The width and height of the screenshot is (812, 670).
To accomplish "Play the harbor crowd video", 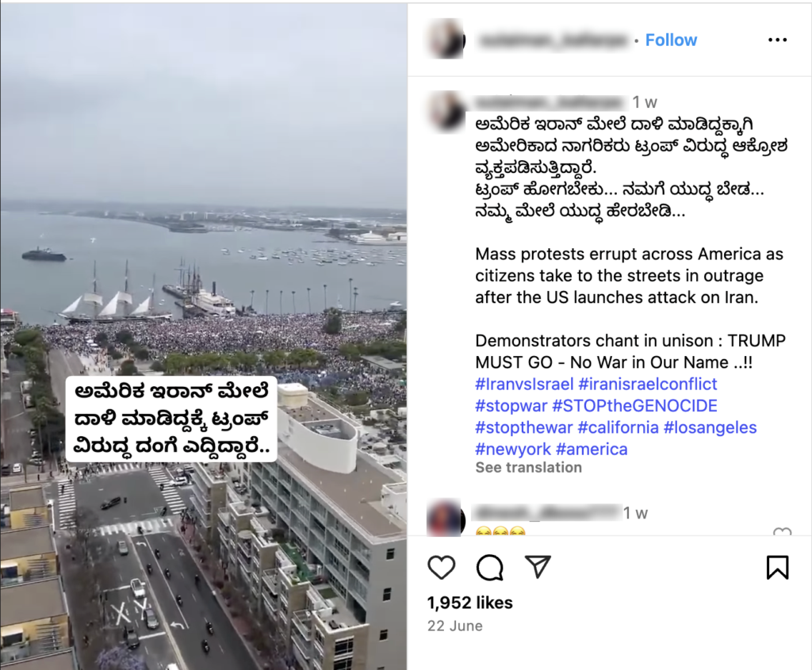I will (x=204, y=336).
